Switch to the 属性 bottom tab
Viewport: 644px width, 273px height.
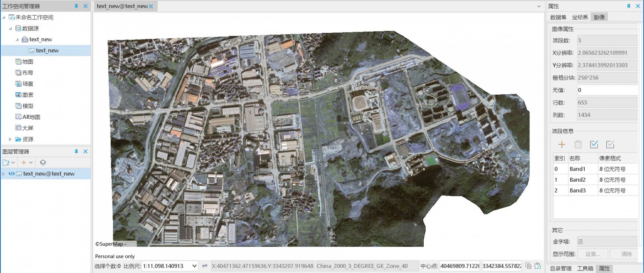pyautogui.click(x=604, y=268)
